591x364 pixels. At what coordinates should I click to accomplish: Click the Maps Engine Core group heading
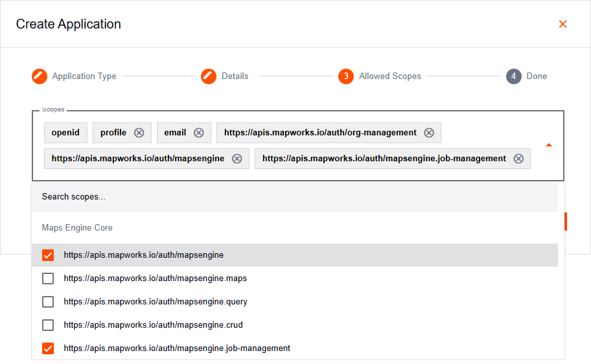(77, 227)
